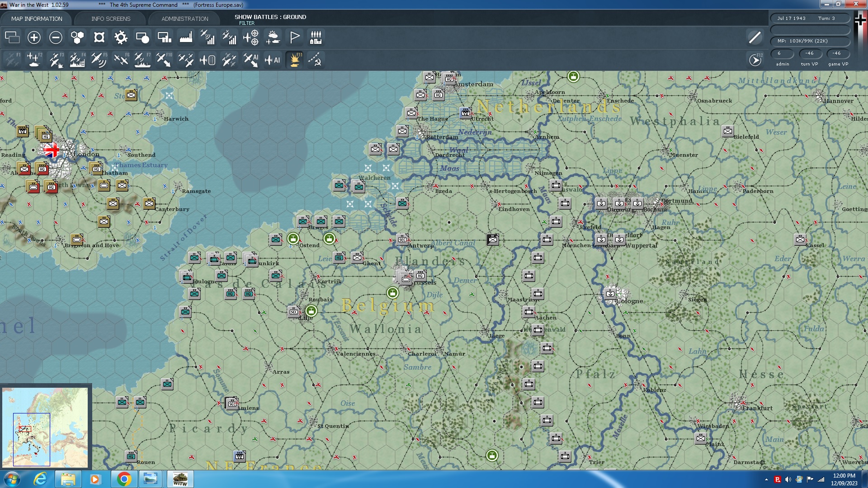The width and height of the screenshot is (868, 488).
Task: Click the zoom out minus icon
Action: pyautogui.click(x=56, y=38)
